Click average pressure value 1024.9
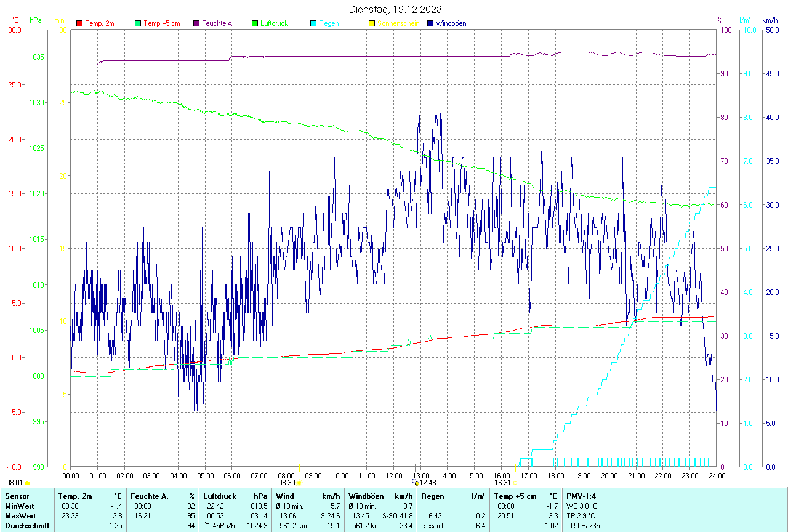 click(x=257, y=526)
